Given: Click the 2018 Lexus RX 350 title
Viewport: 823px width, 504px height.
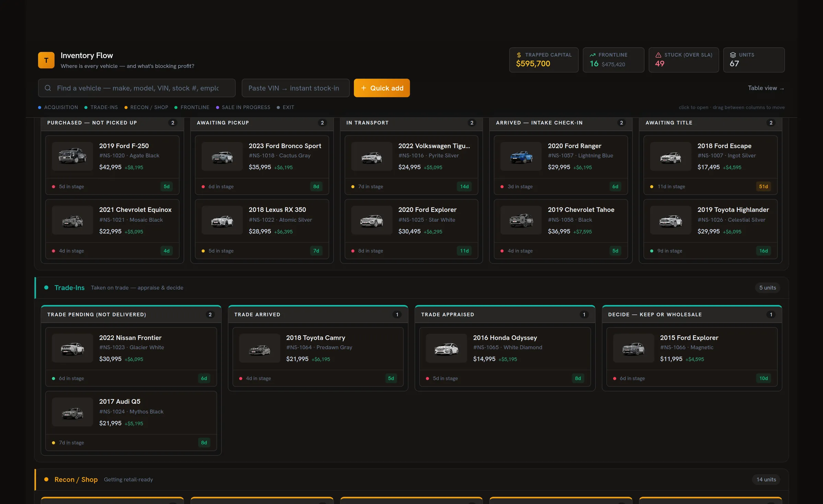Looking at the screenshot, I should (x=277, y=209).
